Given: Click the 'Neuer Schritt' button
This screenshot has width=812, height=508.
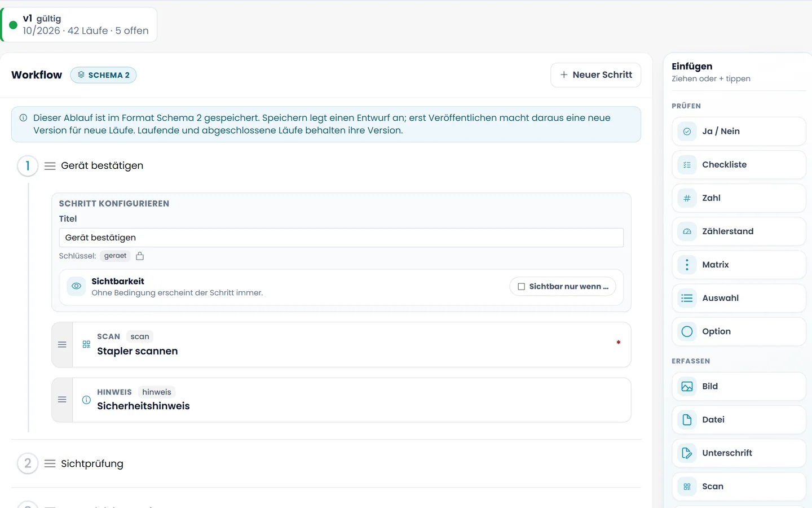Looking at the screenshot, I should click(595, 75).
